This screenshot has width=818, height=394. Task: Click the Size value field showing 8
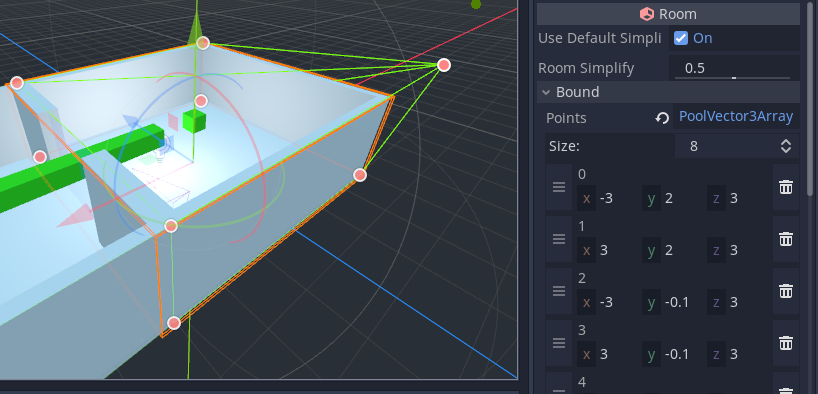[x=725, y=146]
